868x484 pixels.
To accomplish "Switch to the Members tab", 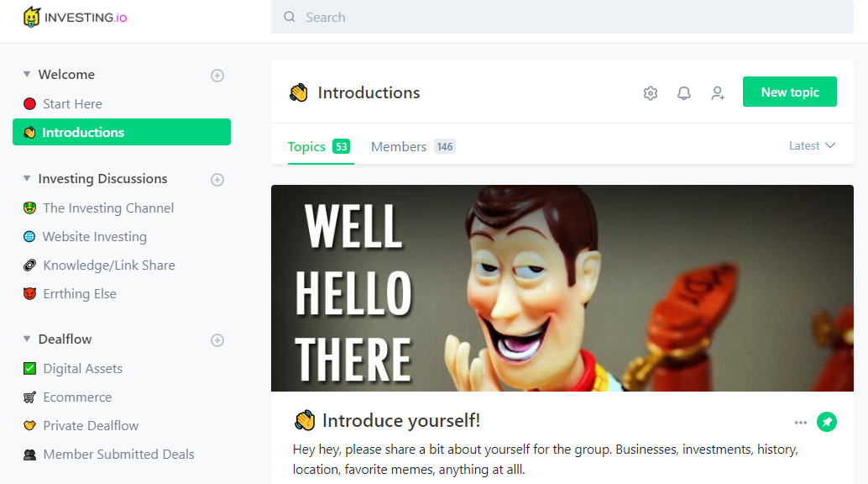I will (x=399, y=146).
